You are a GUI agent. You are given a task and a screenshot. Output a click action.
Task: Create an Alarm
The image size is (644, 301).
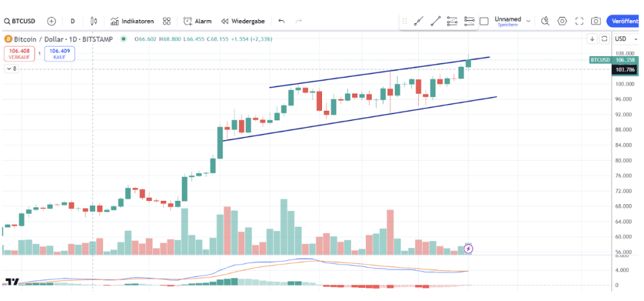click(x=197, y=21)
